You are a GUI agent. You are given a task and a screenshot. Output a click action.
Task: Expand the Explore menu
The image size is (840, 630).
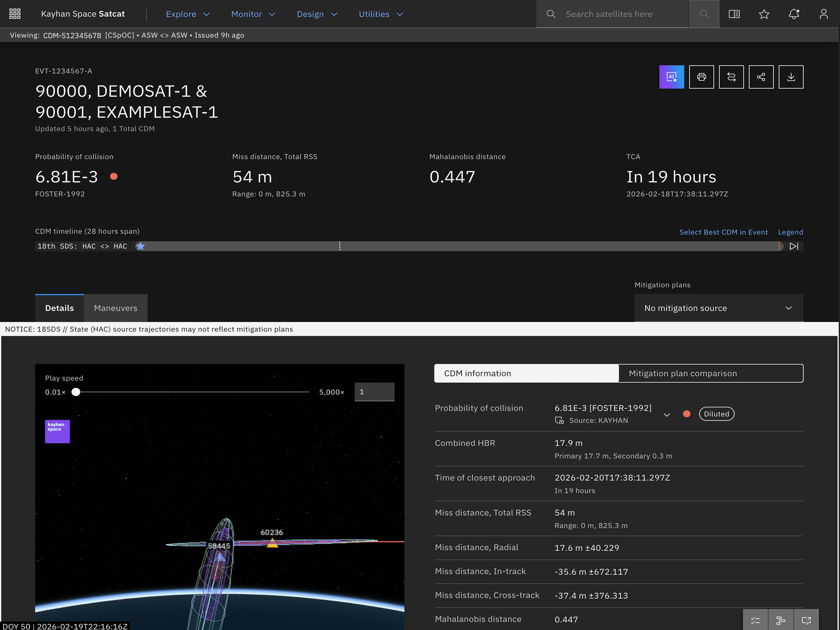click(x=188, y=14)
